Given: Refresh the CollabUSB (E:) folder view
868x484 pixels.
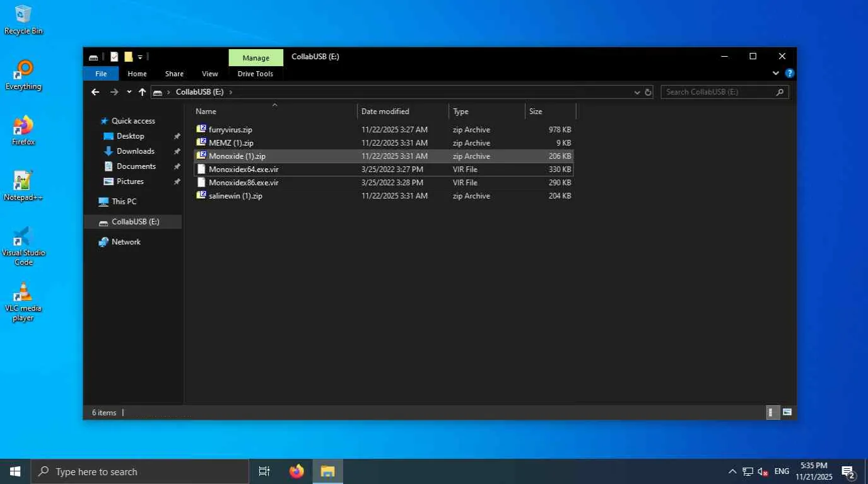Looking at the screenshot, I should click(648, 92).
